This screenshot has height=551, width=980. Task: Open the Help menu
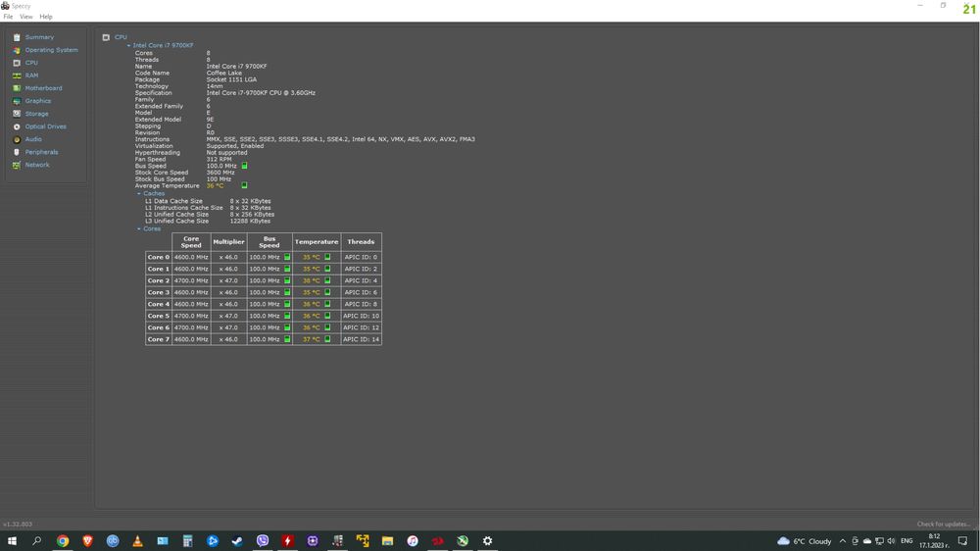[46, 17]
